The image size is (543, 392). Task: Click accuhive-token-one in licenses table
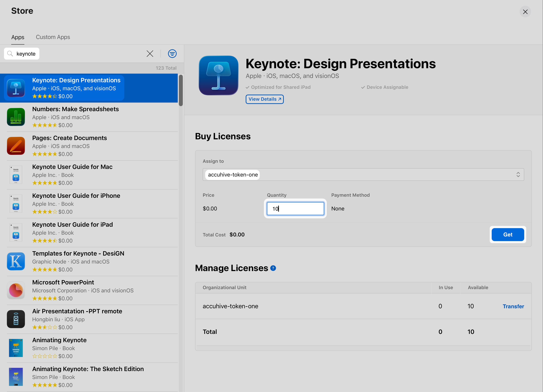[x=230, y=306]
